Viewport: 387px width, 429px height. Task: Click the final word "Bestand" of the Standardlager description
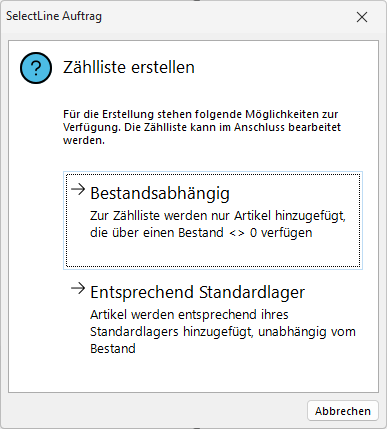point(113,349)
